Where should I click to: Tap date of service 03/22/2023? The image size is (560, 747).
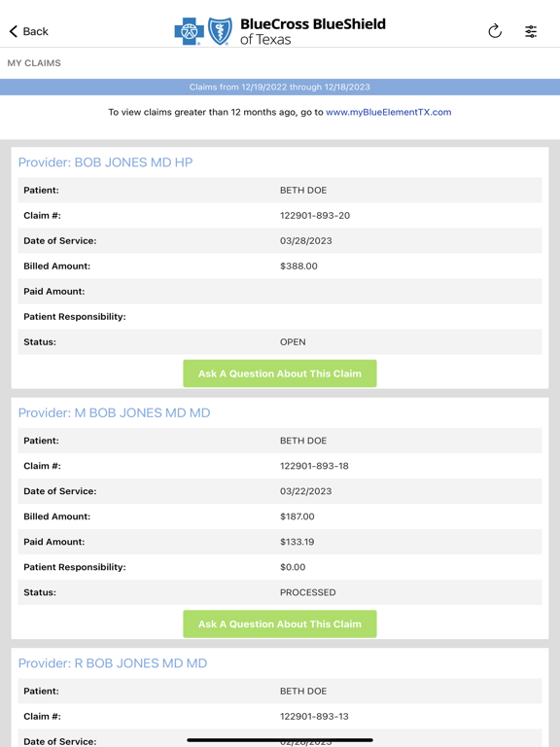[x=305, y=491]
